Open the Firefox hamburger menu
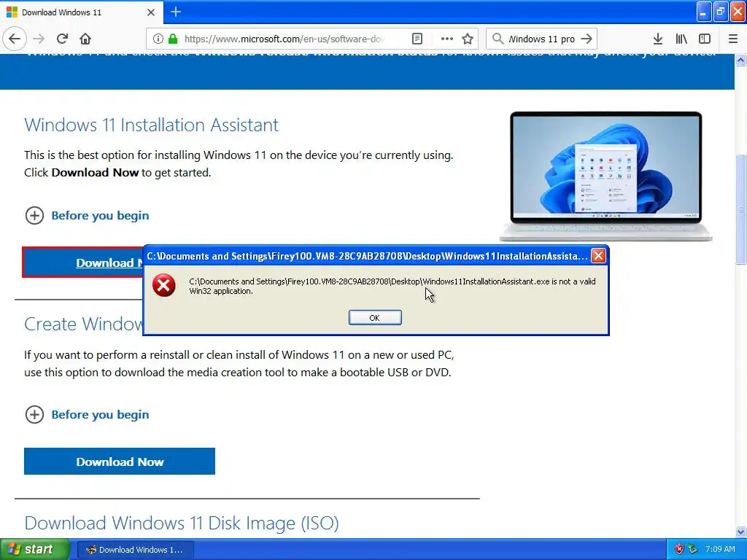 pos(733,39)
